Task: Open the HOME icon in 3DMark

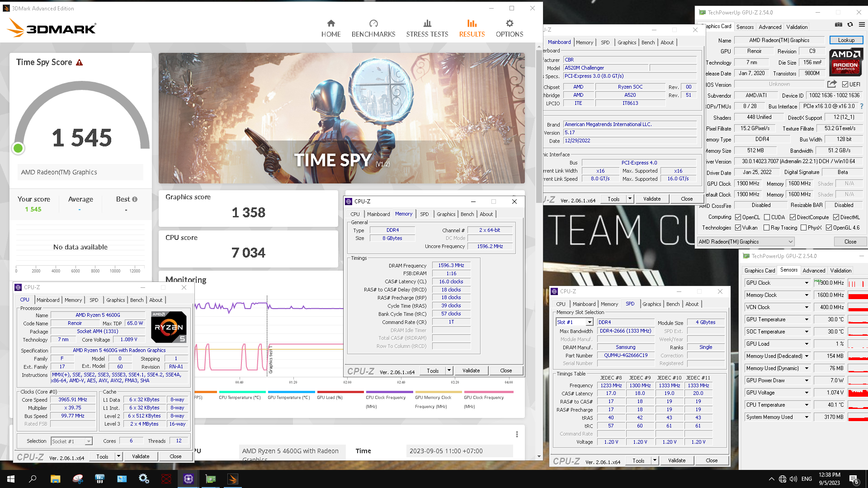Action: (x=331, y=23)
